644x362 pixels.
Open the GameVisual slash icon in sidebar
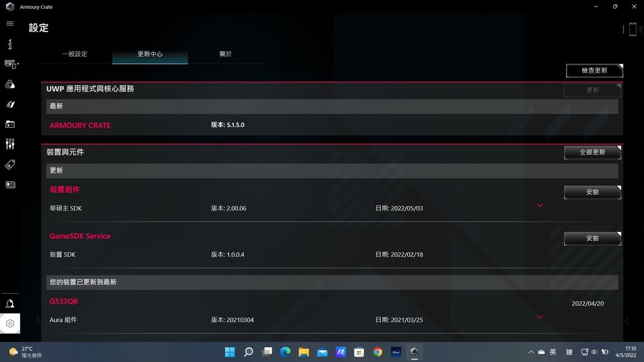10,104
